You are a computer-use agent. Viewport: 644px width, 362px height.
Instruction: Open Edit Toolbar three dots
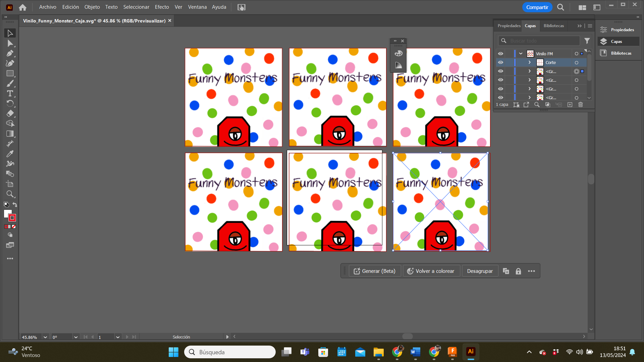coord(10,258)
